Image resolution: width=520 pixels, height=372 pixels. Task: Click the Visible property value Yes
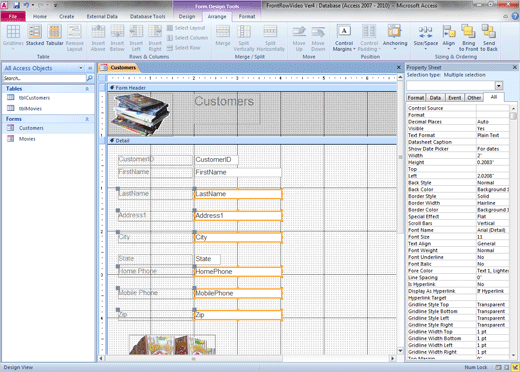(x=493, y=129)
